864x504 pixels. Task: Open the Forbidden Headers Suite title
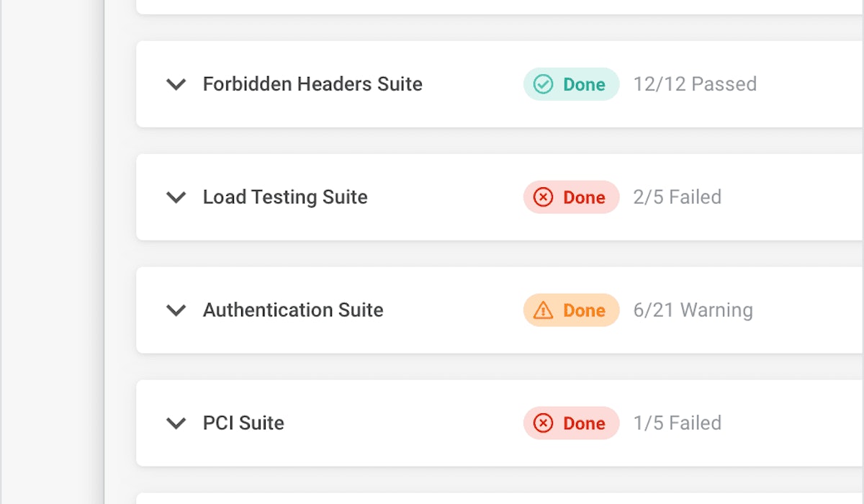pyautogui.click(x=312, y=84)
